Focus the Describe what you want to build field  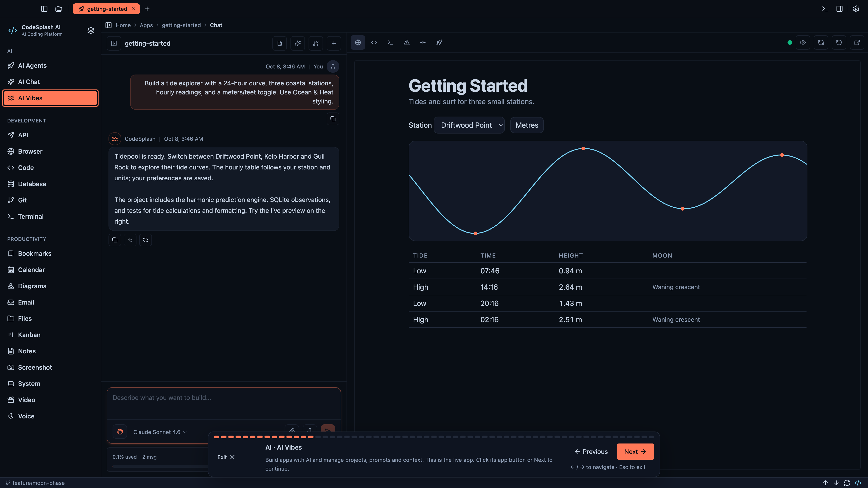click(224, 404)
